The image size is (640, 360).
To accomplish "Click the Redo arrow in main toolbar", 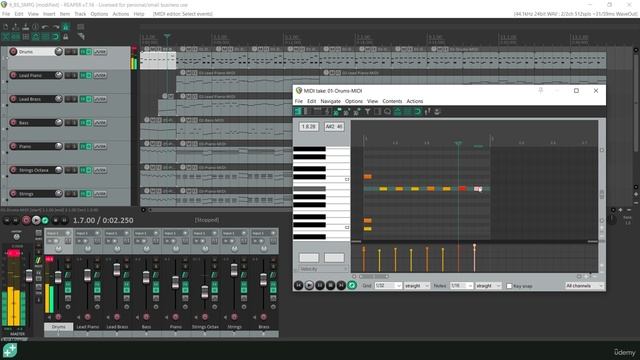I will point(56,27).
